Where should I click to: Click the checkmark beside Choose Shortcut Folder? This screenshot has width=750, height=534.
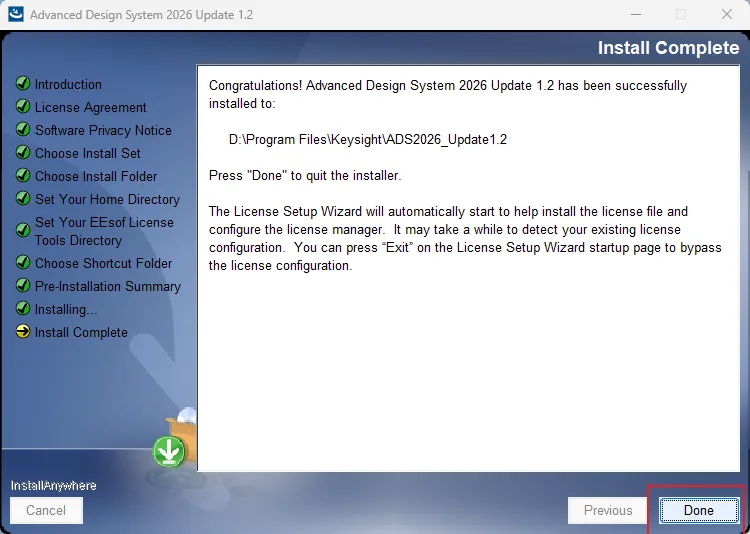coord(22,262)
